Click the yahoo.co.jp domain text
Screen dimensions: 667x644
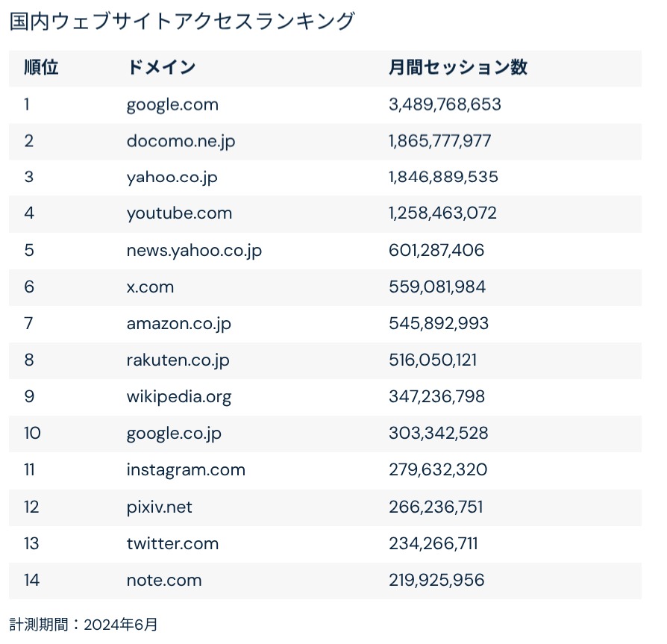172,178
